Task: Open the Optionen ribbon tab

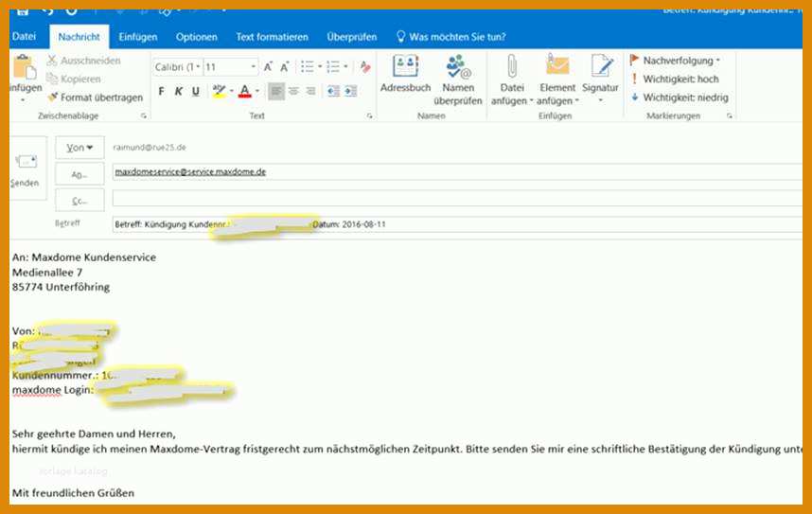Action: point(196,37)
